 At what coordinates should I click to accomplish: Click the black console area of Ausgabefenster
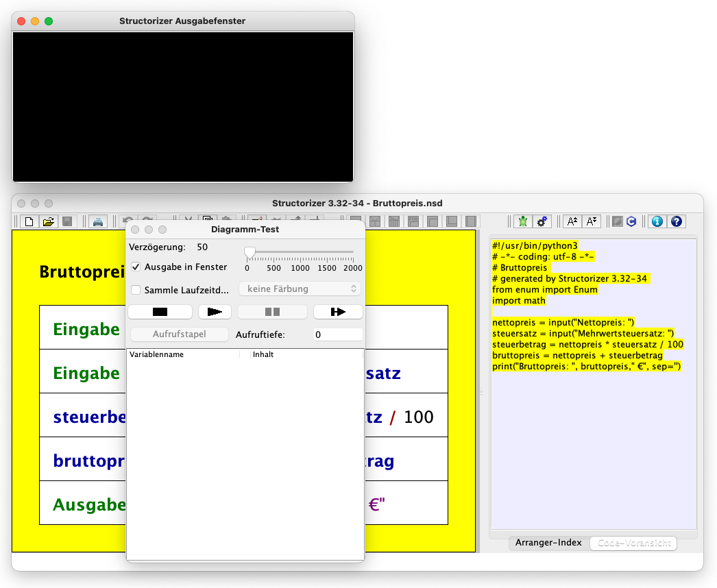(183, 107)
